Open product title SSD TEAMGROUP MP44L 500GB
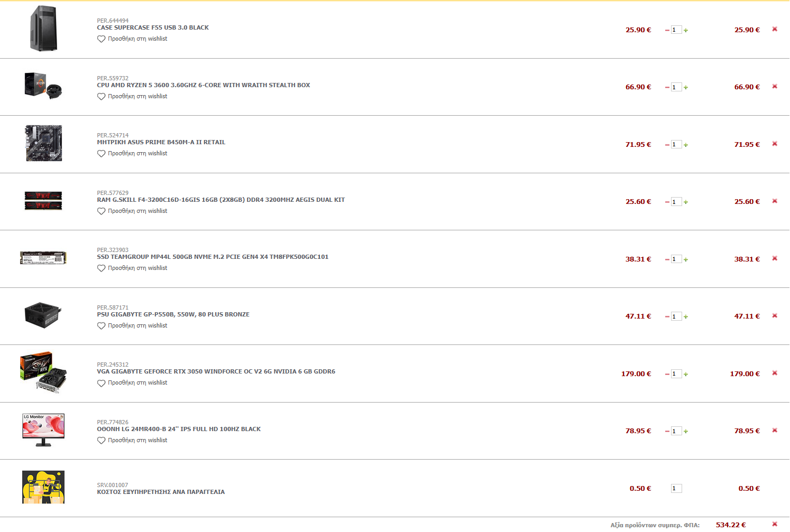 pos(213,257)
